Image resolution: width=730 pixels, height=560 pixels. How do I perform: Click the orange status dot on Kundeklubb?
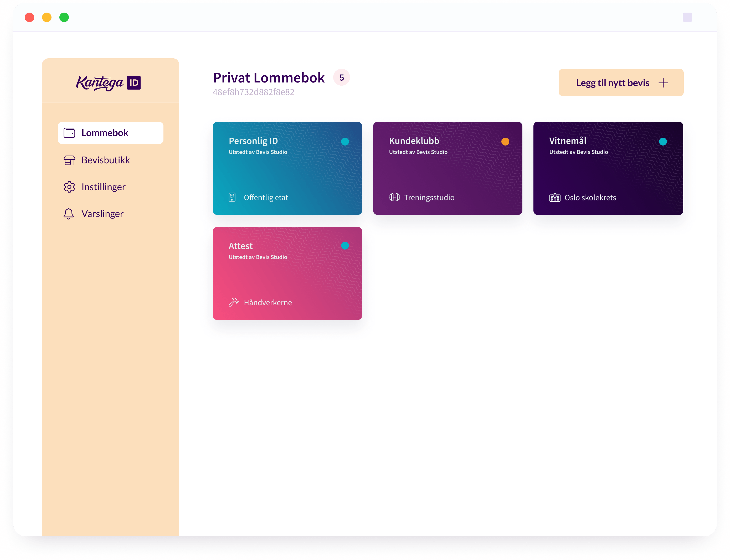click(x=505, y=142)
